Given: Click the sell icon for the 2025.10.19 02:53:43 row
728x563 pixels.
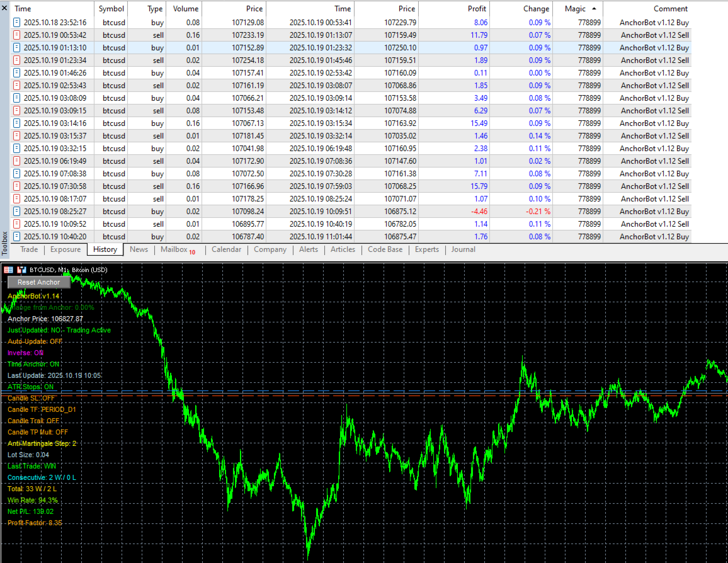Looking at the screenshot, I should pos(17,86).
